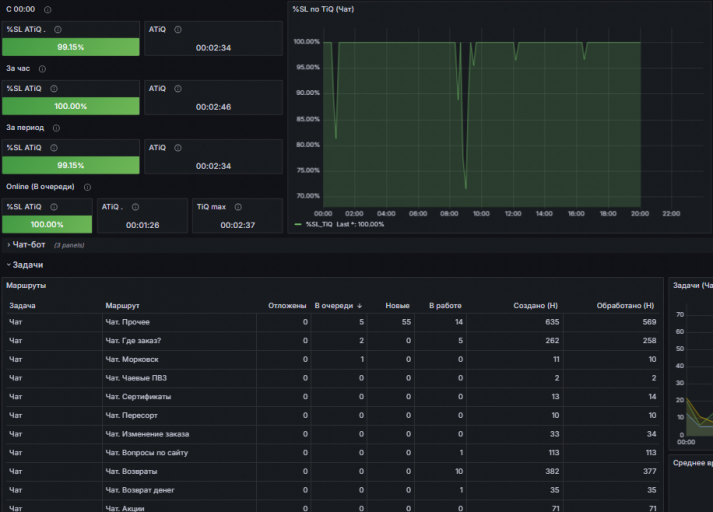Click info icon on ATiQ panel showing 00:02:34 under С 00:00
Screen dimensions: 713x512
point(178,30)
